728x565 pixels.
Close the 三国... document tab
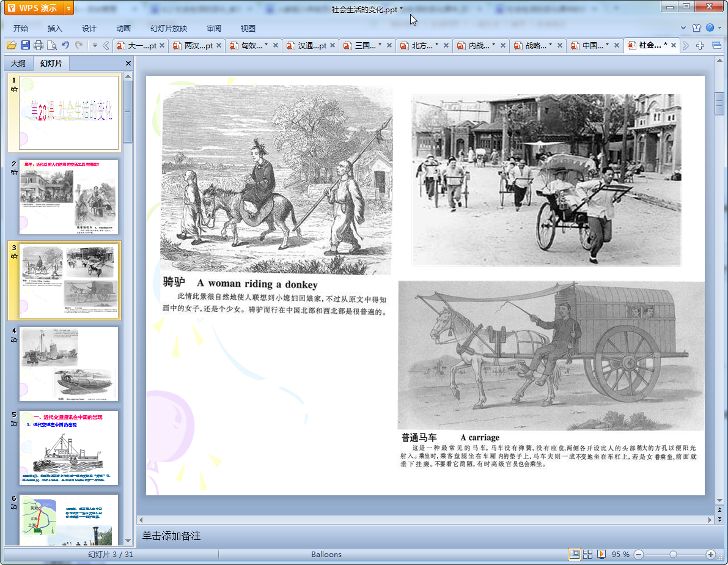389,45
